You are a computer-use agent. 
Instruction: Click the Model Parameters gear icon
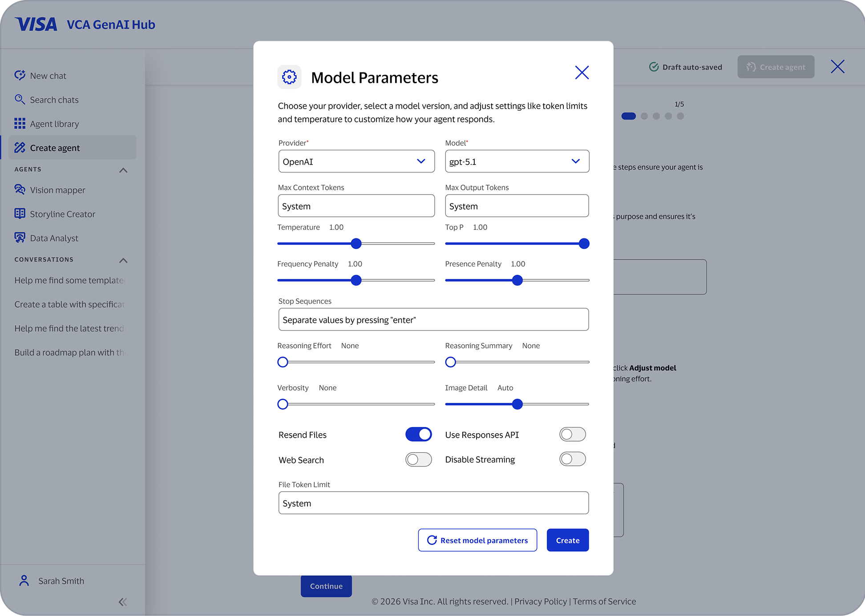pos(289,77)
